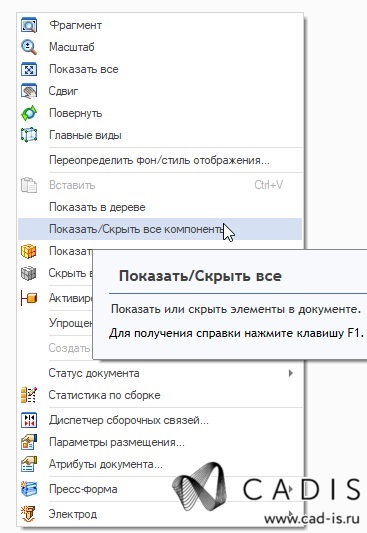The image size is (367, 533).
Task: Click the Фрагмент zoom-window icon
Action: point(29,25)
